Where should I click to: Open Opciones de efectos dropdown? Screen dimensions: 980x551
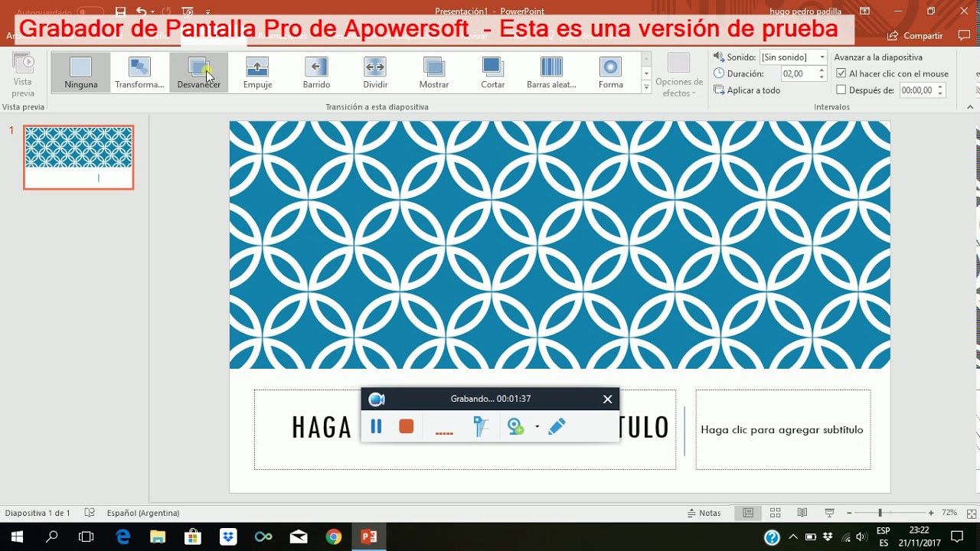click(678, 75)
